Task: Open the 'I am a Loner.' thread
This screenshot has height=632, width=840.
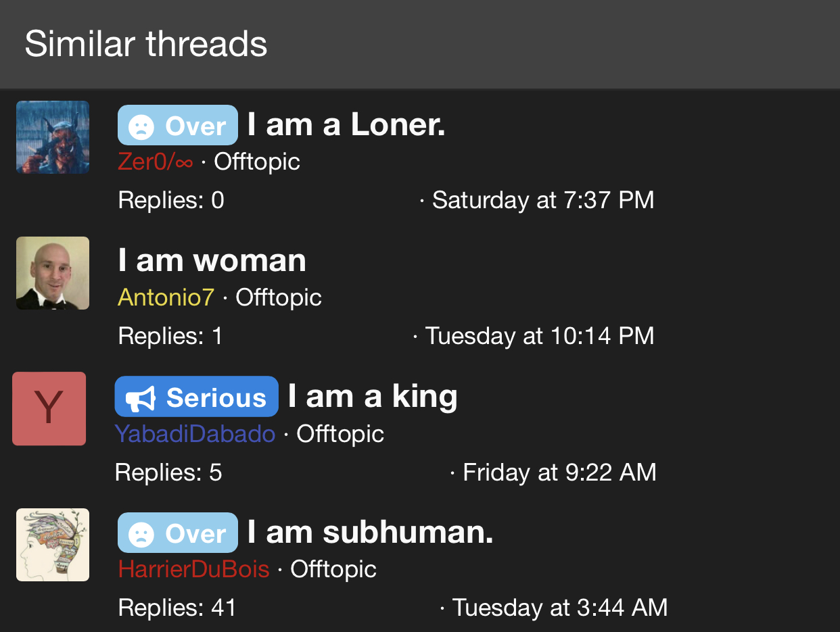Action: [346, 124]
